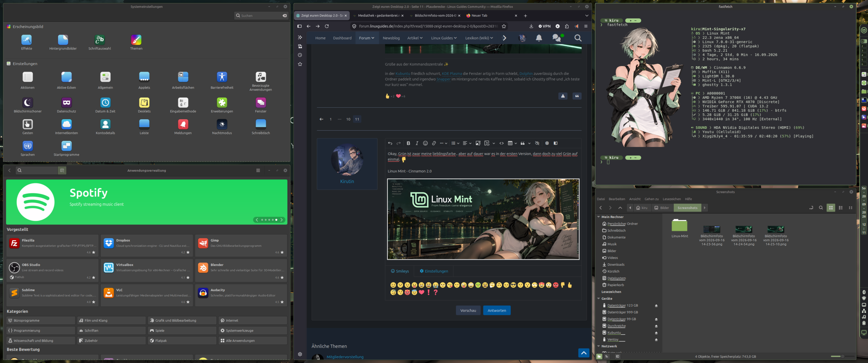Image resolution: width=868 pixels, height=363 pixels.
Task: Collapse the Geräte section in sidebar
Action: [x=598, y=299]
